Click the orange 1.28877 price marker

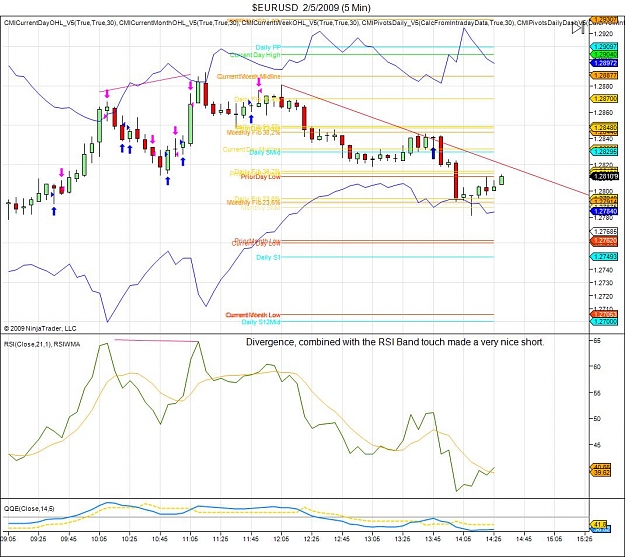coord(603,75)
